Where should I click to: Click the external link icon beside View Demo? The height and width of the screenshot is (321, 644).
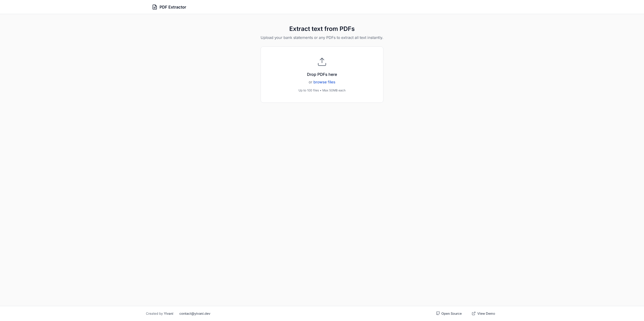[x=473, y=313]
